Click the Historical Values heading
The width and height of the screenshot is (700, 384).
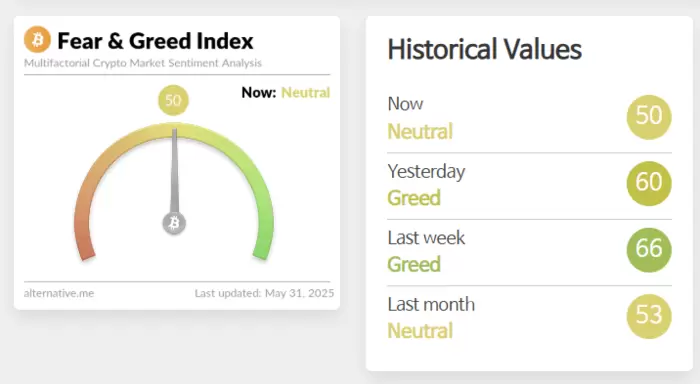point(484,49)
